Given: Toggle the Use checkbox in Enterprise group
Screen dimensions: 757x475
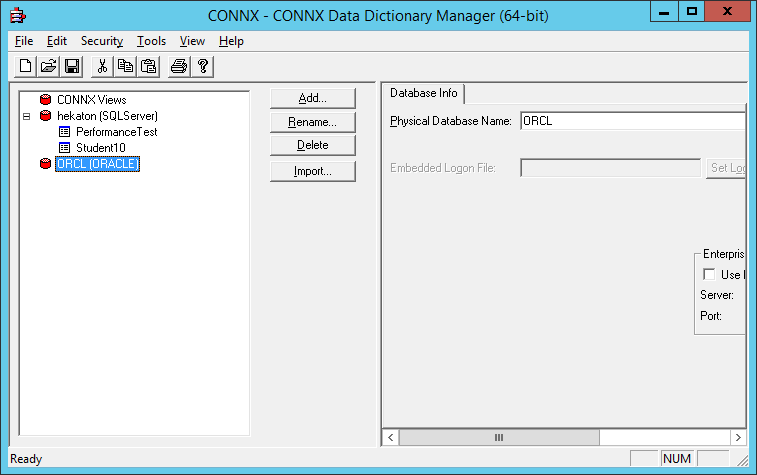Looking at the screenshot, I should point(709,274).
